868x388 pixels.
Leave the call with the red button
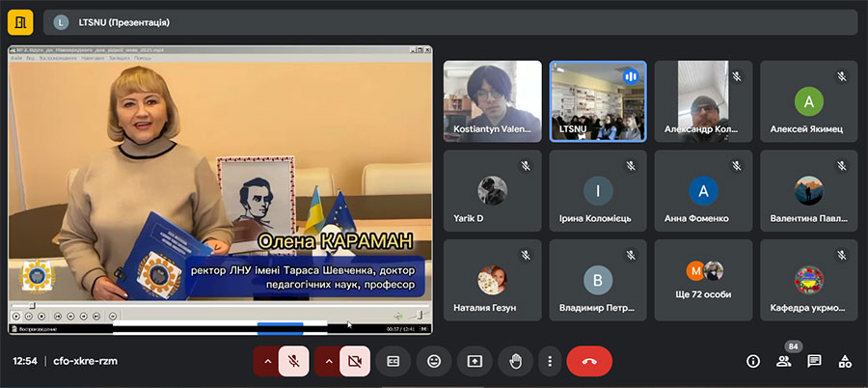tap(589, 361)
